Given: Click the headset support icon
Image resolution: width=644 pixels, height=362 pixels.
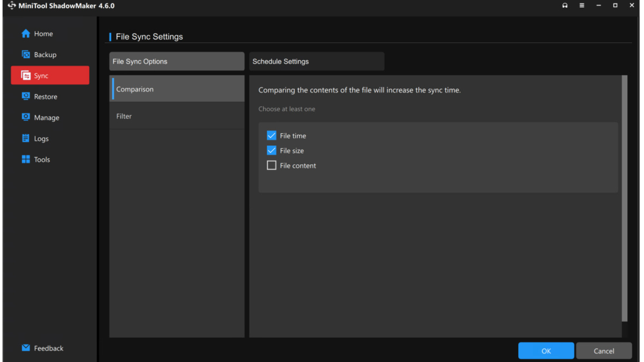Looking at the screenshot, I should pos(565,5).
